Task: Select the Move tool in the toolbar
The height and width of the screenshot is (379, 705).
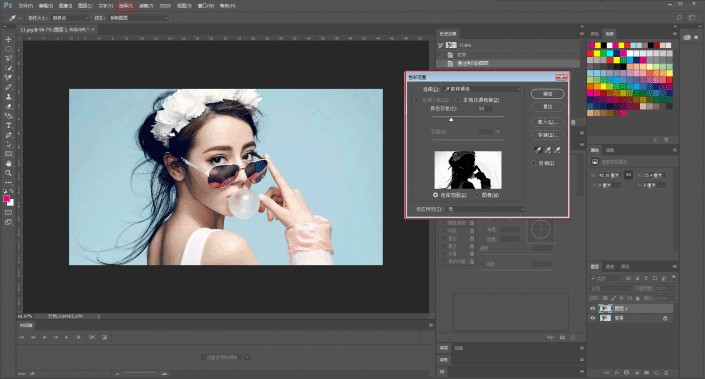Action: tap(8, 39)
